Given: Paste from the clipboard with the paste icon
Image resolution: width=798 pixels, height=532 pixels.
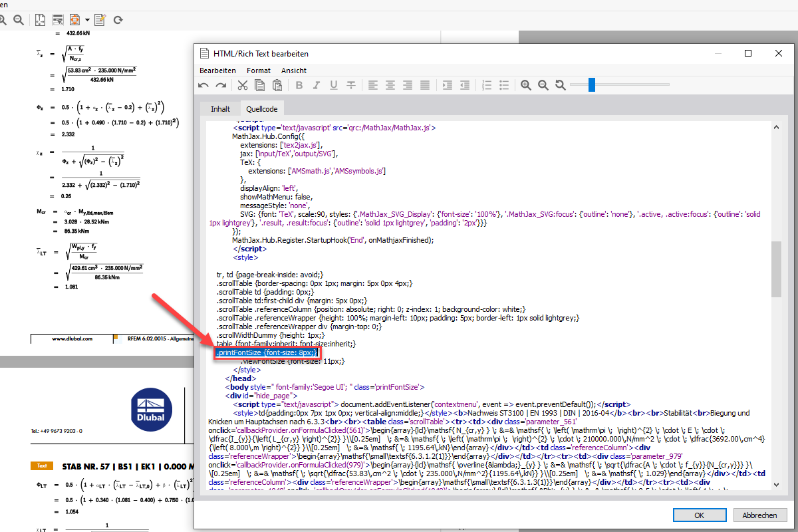Looking at the screenshot, I should (x=277, y=85).
